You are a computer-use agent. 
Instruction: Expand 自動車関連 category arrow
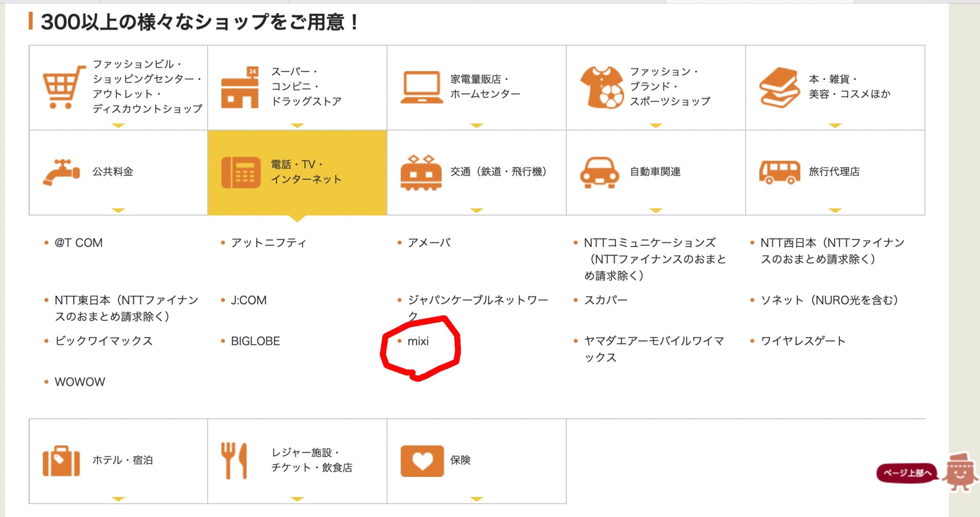click(656, 210)
